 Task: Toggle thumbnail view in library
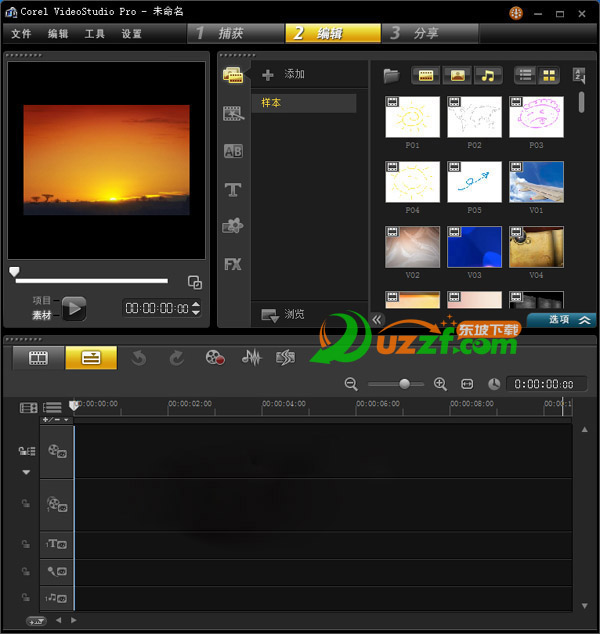[549, 75]
